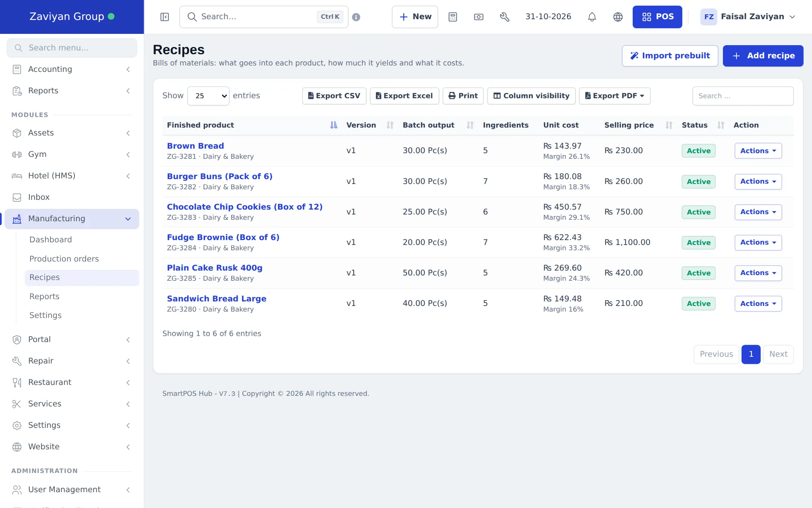Open notifications bell icon
The width and height of the screenshot is (812, 508).
coord(592,17)
